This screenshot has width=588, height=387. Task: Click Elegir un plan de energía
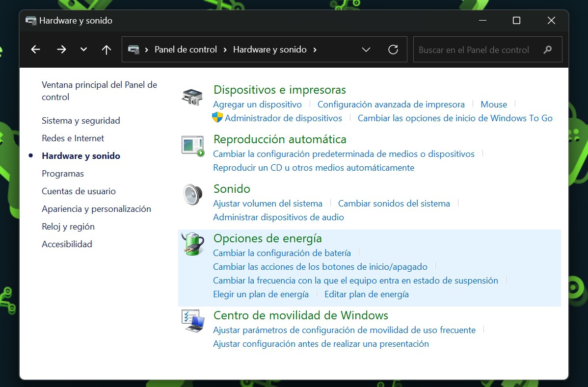click(x=261, y=294)
